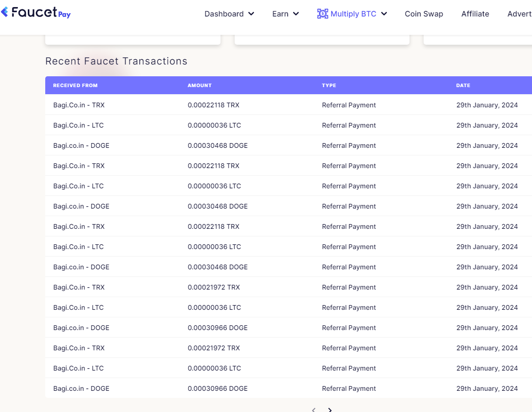
Task: Expand the Earn dropdown chevron
Action: point(296,14)
